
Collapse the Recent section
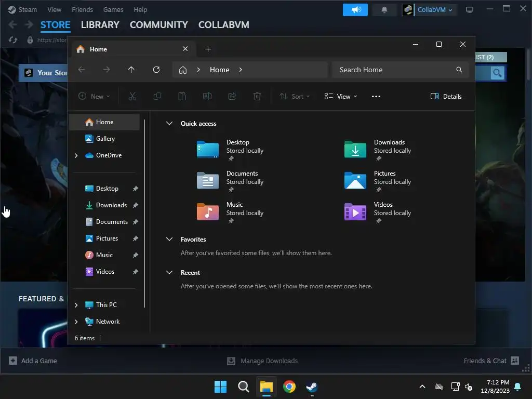pos(169,272)
